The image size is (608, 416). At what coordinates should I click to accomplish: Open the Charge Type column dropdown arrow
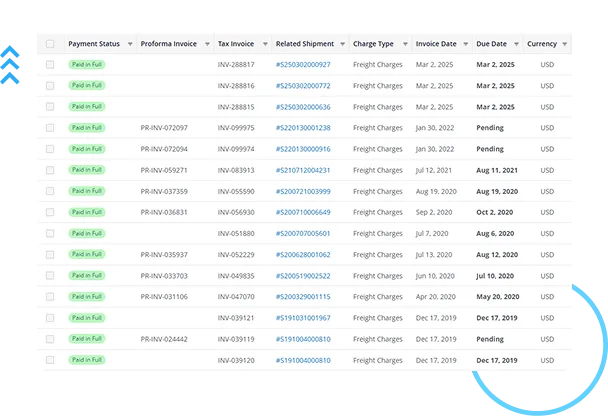click(405, 44)
